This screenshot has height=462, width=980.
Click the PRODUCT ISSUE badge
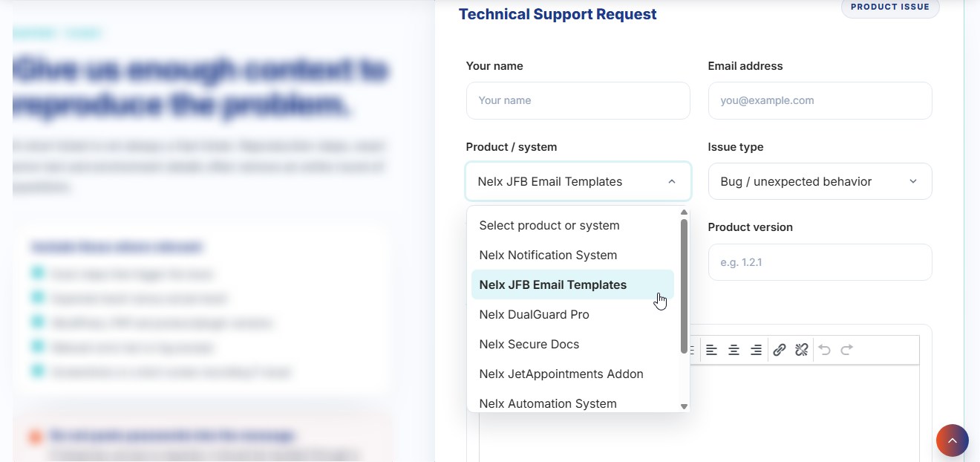(890, 7)
